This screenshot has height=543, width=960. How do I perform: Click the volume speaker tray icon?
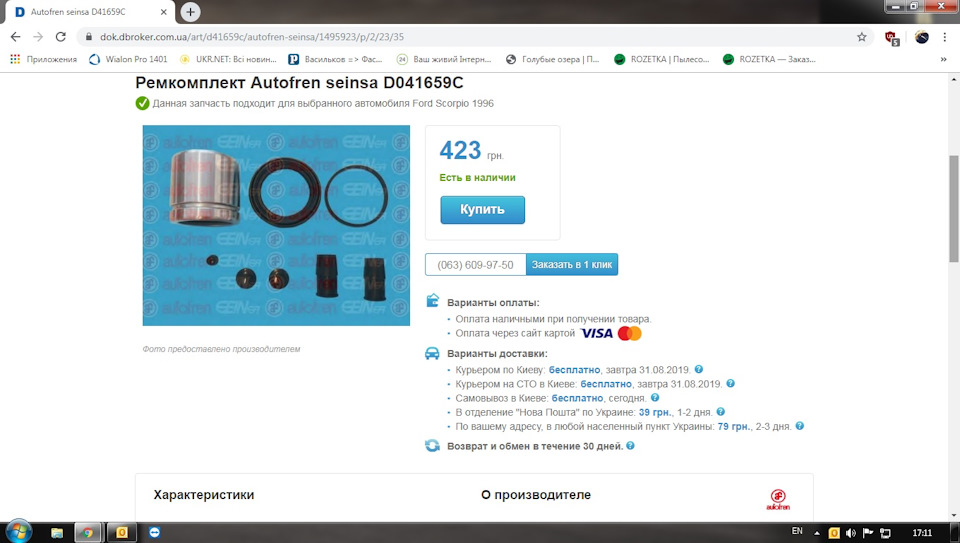tap(851, 533)
